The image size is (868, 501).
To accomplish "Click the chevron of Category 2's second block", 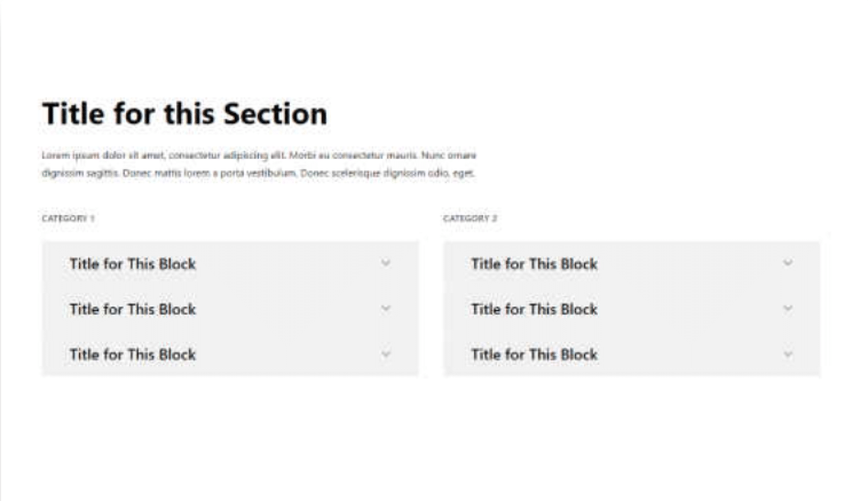I will click(x=788, y=309).
